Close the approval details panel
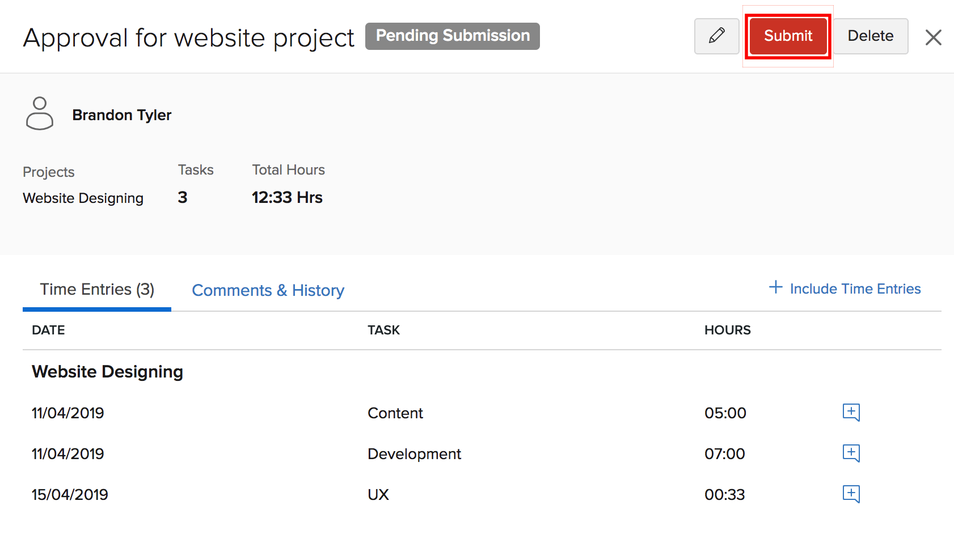Screen dimensions: 954x560 tap(933, 37)
